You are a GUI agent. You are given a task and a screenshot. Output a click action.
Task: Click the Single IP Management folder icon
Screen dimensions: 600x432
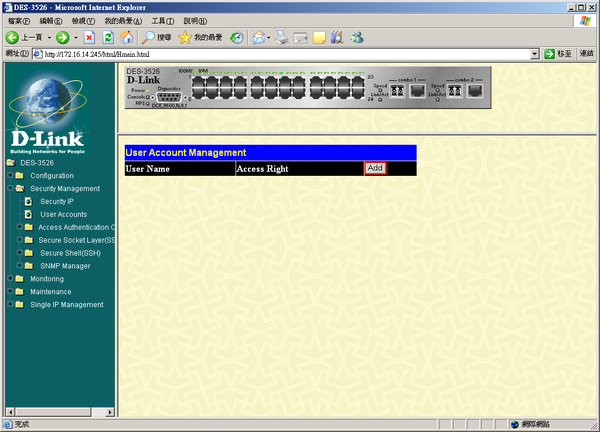tap(20, 305)
